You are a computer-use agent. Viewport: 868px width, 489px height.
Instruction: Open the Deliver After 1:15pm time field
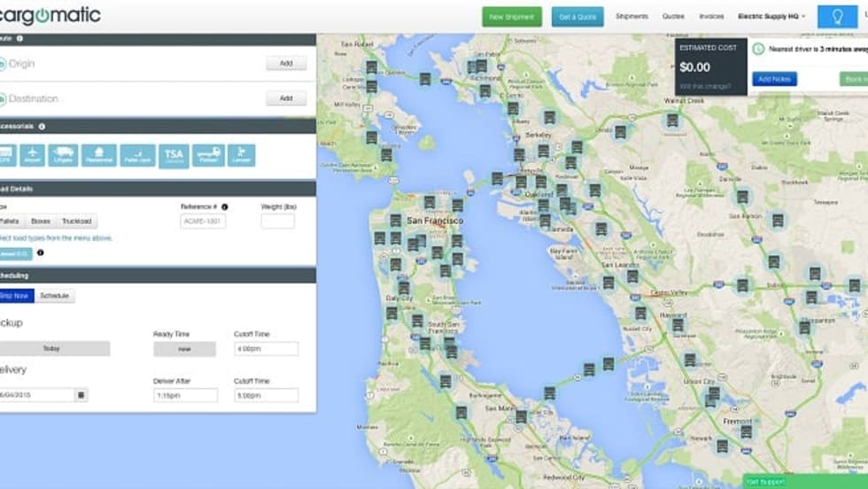[185, 395]
